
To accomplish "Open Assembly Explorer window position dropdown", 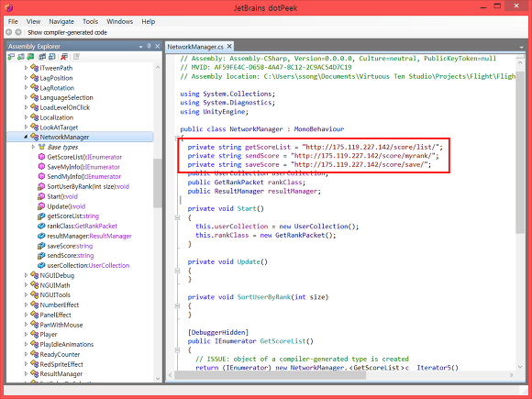I will tap(141, 47).
